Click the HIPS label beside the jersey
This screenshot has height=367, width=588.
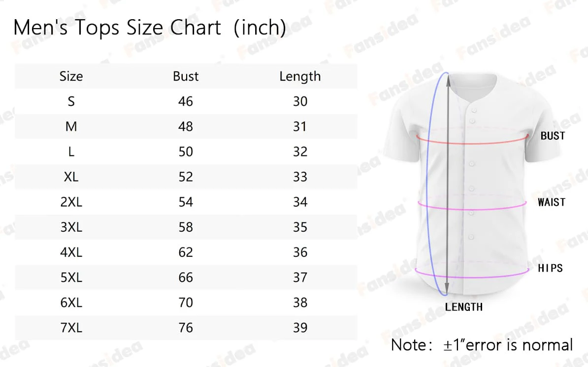coord(550,268)
